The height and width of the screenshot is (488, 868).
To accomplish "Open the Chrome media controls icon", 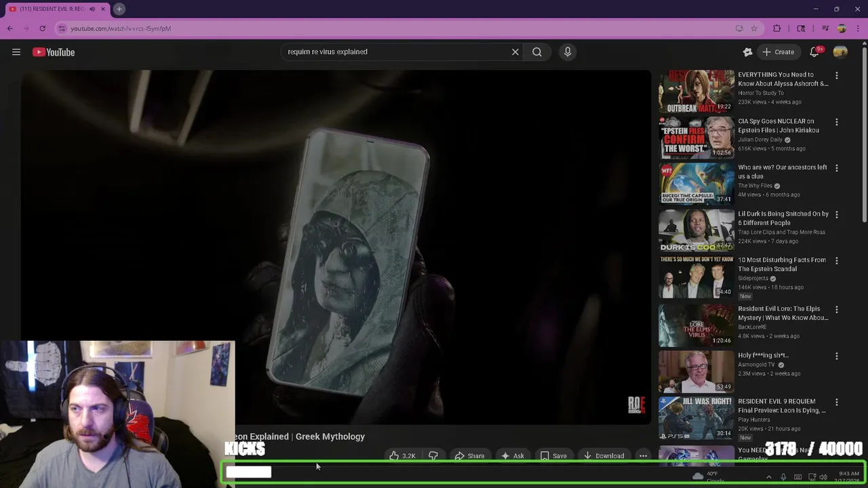I will tap(825, 28).
